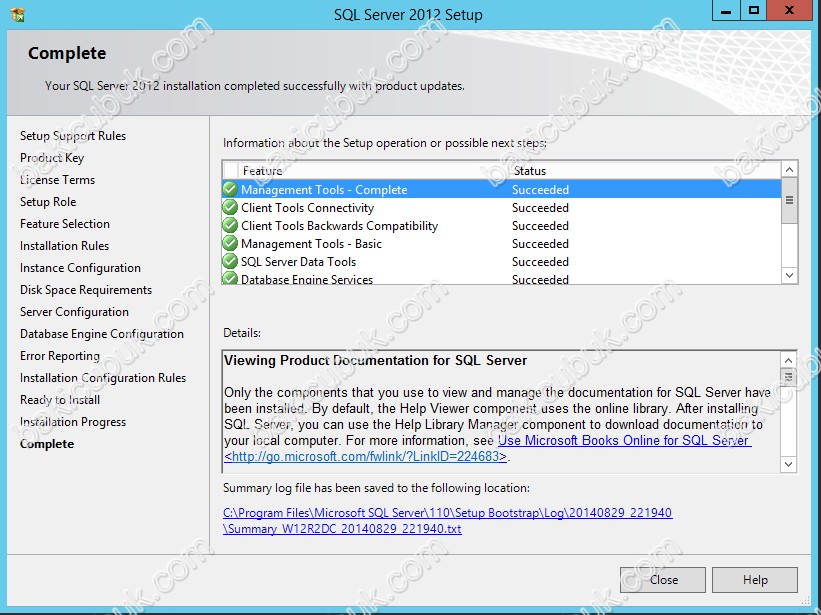
Task: Click green check icon beside Client Tools Connectivity
Action: click(x=230, y=207)
